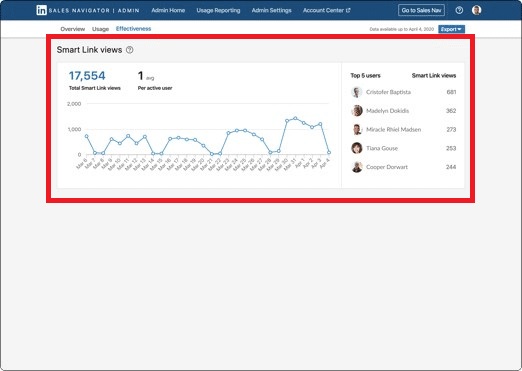Switch to the Overview tab
The image size is (522, 371).
73,29
